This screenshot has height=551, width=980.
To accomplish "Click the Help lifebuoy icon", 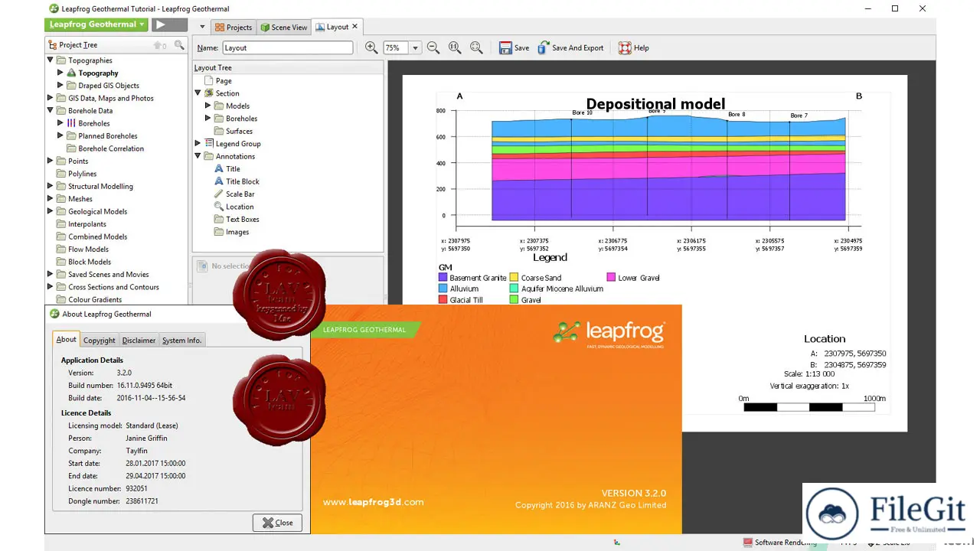I will (625, 47).
